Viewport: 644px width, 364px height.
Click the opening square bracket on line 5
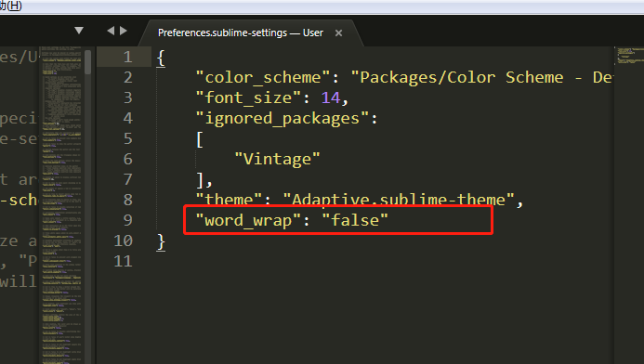[x=200, y=139]
